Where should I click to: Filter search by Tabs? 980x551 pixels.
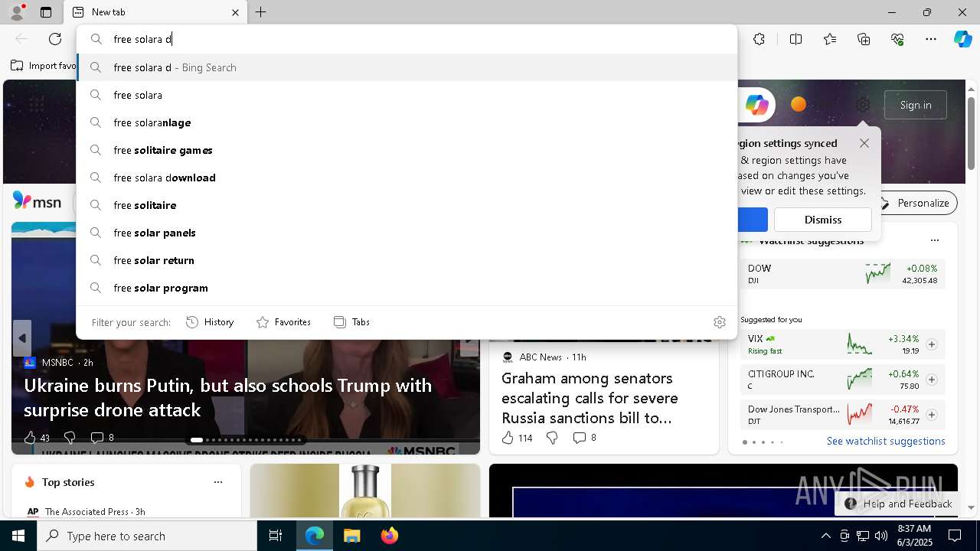coord(351,322)
